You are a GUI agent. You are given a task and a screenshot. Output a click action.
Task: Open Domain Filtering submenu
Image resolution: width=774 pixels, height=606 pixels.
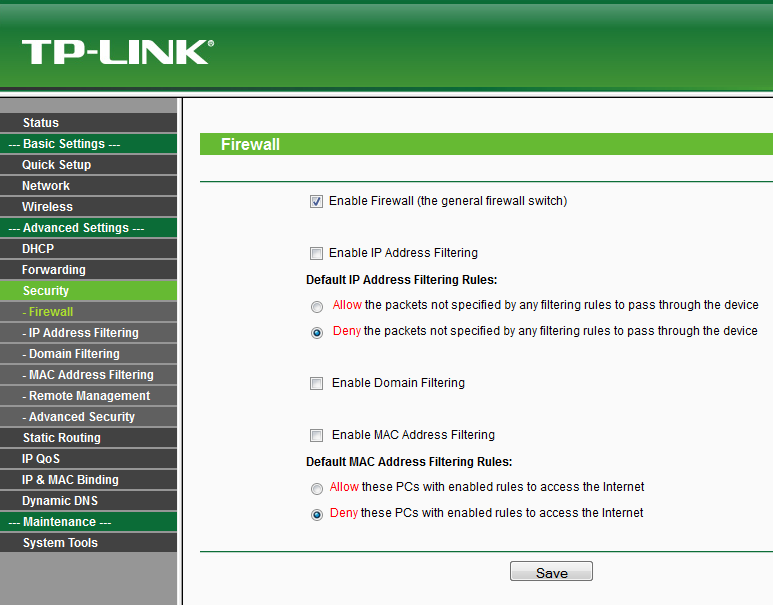(88, 354)
